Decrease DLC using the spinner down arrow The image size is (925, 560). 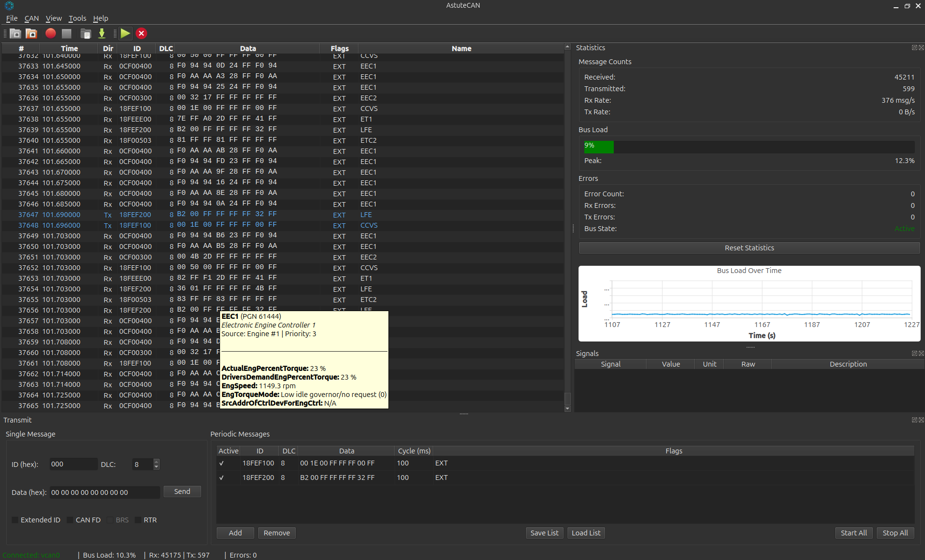tap(156, 467)
